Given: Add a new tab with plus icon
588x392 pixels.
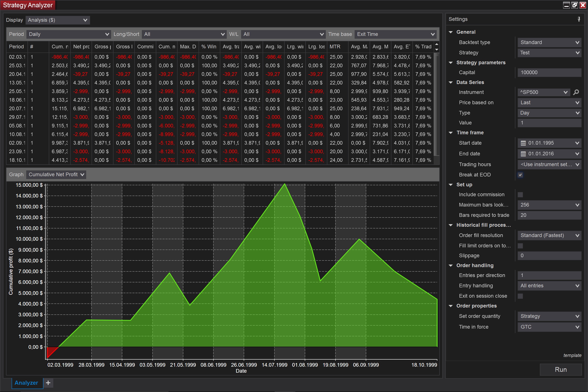Looking at the screenshot, I should pyautogui.click(x=48, y=383).
